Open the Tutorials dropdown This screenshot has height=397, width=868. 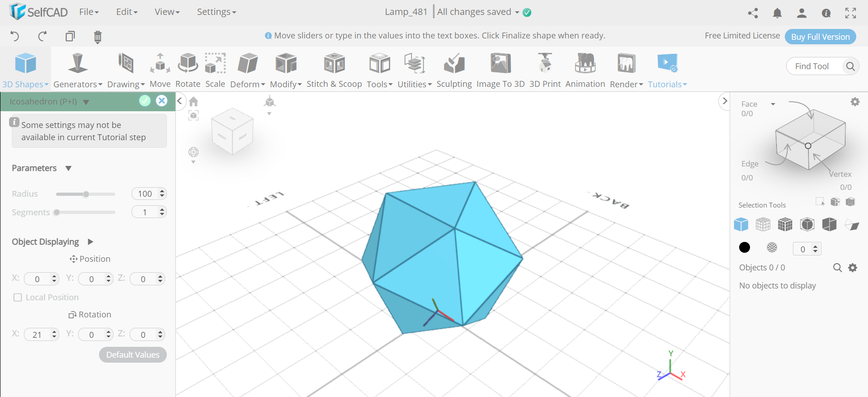click(667, 70)
